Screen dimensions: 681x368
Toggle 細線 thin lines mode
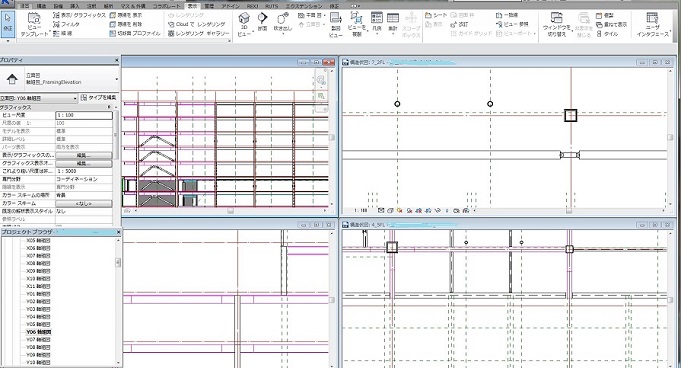point(63,33)
